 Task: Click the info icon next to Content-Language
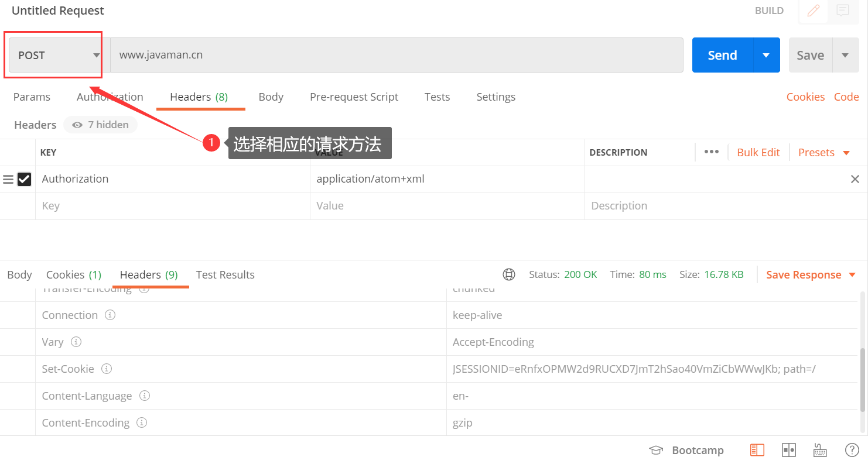pyautogui.click(x=145, y=396)
